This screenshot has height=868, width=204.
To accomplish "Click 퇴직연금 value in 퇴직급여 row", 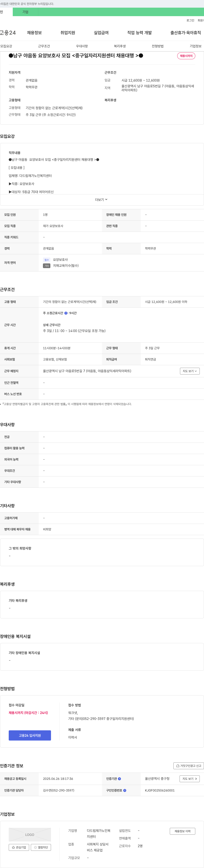I will (x=150, y=359).
